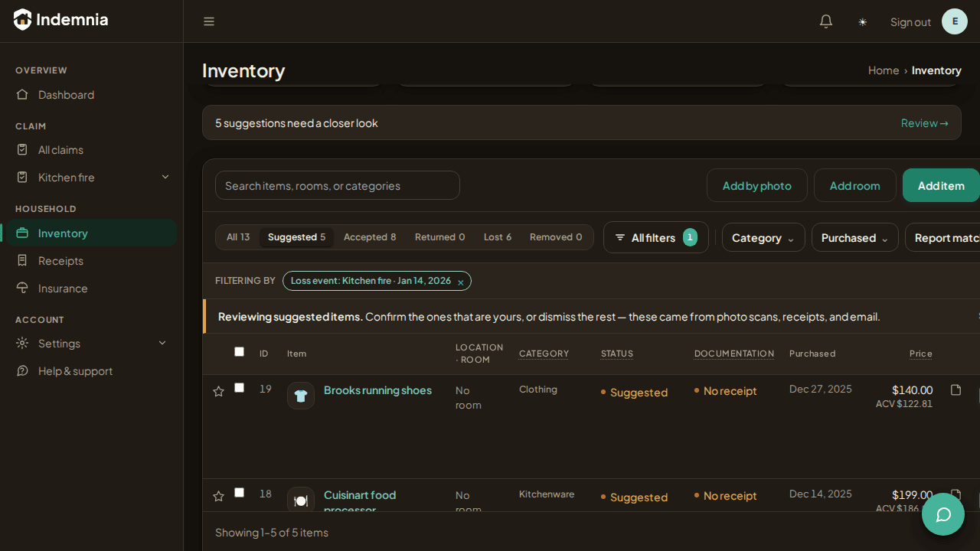
Task: Switch to the Returned 0 tab
Action: point(440,237)
